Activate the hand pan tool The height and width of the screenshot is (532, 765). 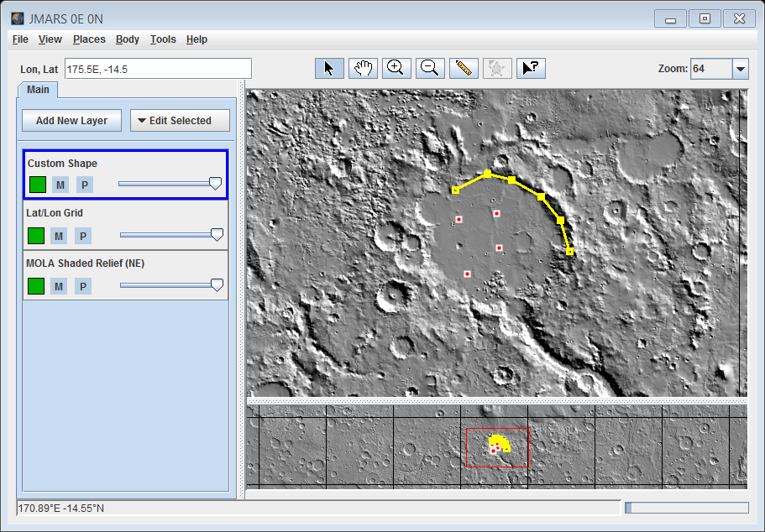pyautogui.click(x=363, y=69)
